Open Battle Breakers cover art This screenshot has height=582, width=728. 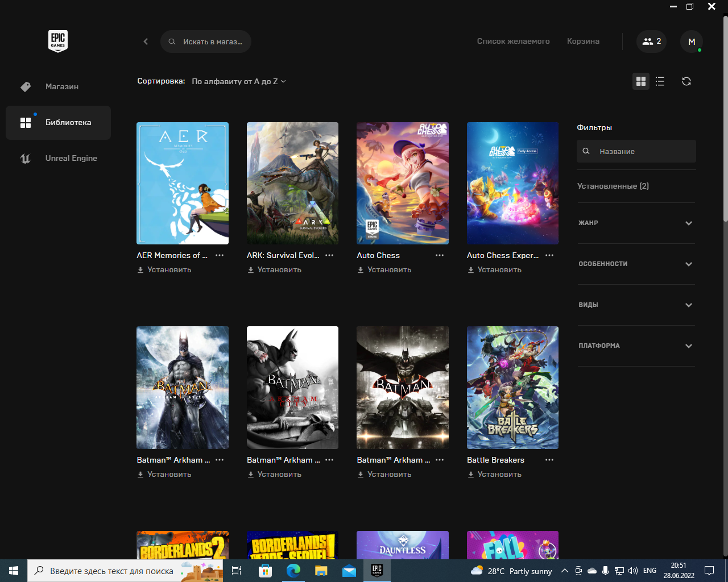coord(512,388)
